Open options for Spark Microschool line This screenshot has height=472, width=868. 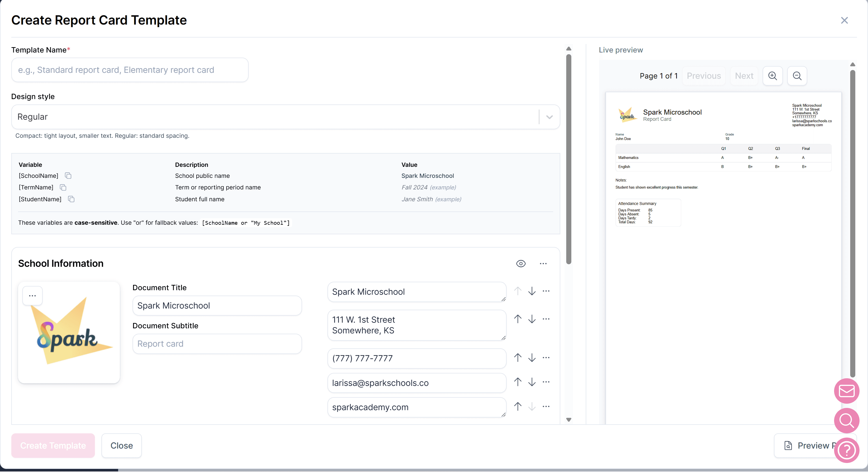(546, 291)
